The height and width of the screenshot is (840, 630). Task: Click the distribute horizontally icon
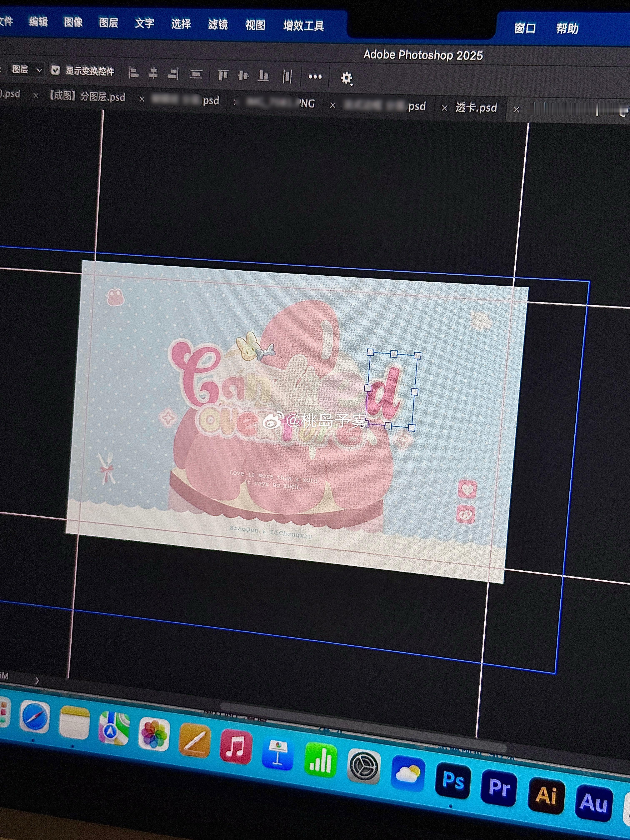tap(287, 76)
